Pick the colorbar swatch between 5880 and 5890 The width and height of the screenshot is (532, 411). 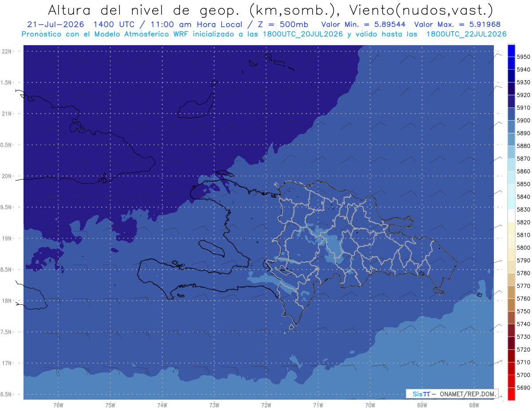(511, 139)
